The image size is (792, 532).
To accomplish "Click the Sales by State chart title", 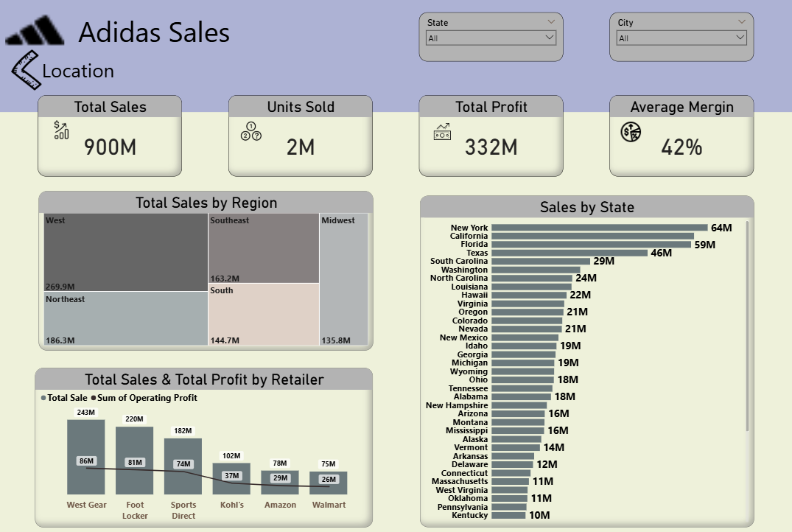I will pyautogui.click(x=587, y=207).
